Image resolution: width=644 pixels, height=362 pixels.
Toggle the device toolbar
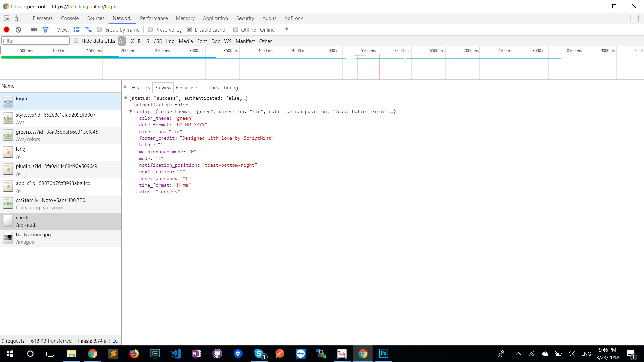(18, 18)
